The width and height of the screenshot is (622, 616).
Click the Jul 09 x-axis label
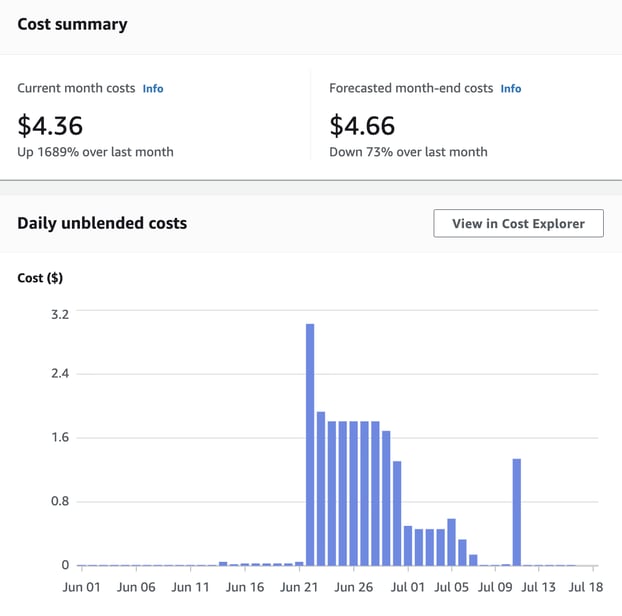click(495, 587)
